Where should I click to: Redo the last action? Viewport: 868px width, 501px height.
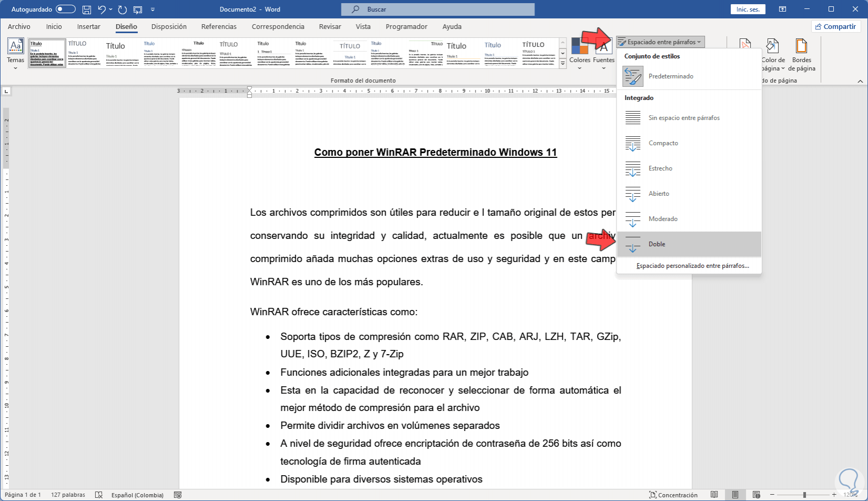[123, 9]
